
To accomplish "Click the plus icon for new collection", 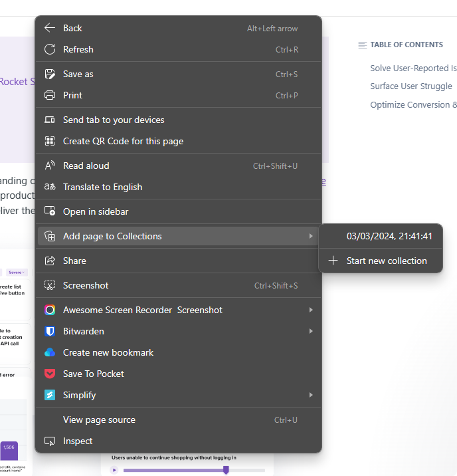I will (333, 261).
